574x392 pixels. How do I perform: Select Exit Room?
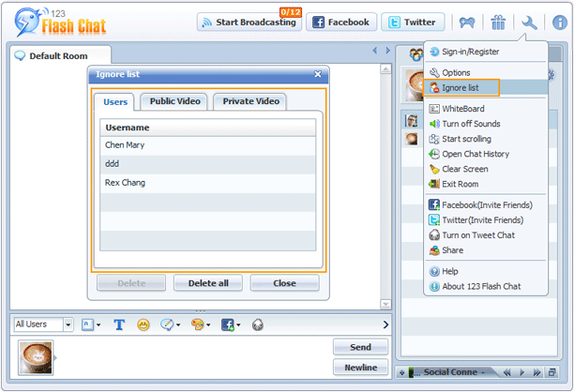[x=486, y=184]
